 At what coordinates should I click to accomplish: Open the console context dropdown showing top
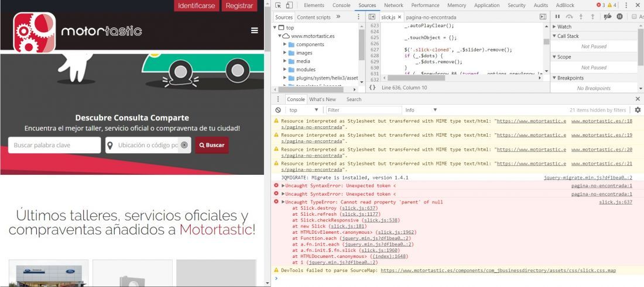[x=303, y=110]
